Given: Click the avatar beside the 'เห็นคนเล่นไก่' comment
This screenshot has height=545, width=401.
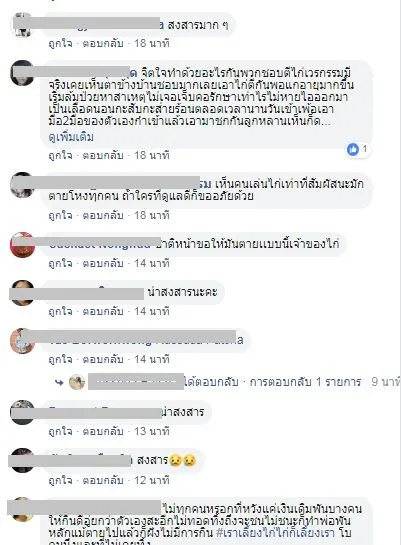Looking at the screenshot, I should click(x=23, y=185).
